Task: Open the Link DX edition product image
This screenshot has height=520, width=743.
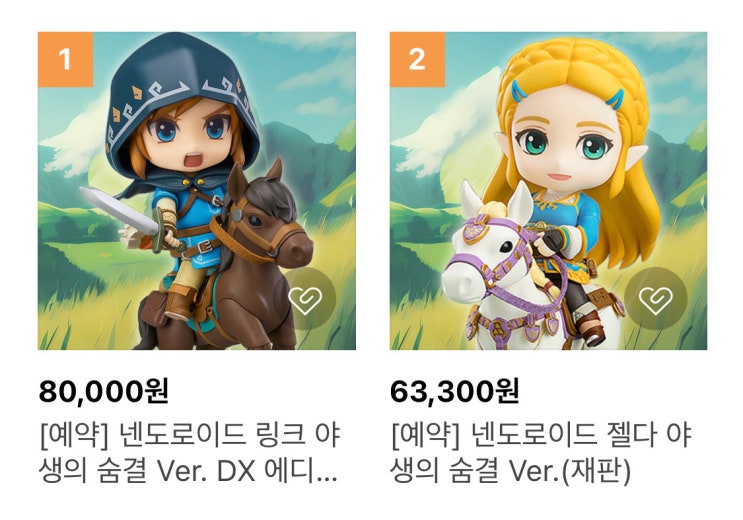Action: click(x=197, y=191)
